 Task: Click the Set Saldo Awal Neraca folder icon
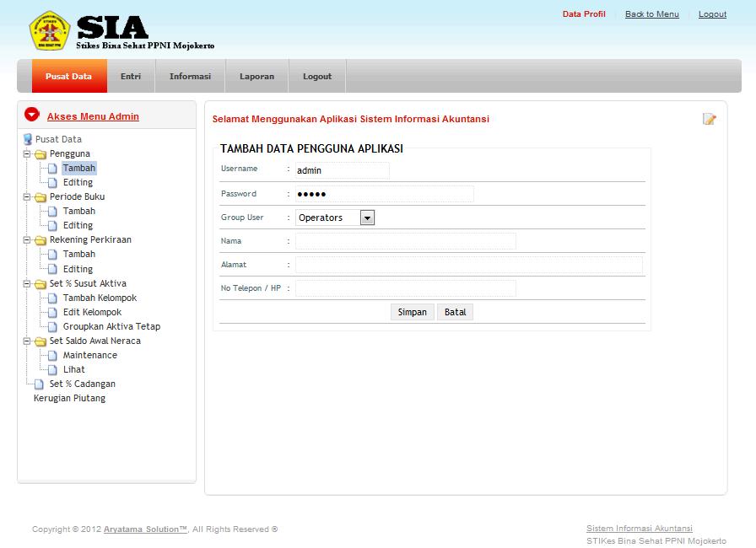[x=40, y=341]
